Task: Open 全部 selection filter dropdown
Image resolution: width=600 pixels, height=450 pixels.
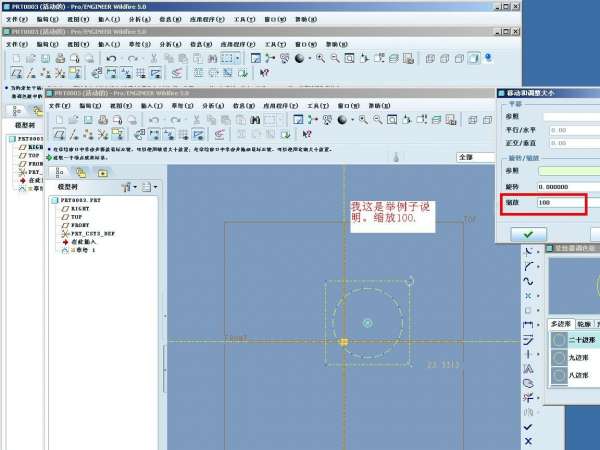Action: point(475,157)
